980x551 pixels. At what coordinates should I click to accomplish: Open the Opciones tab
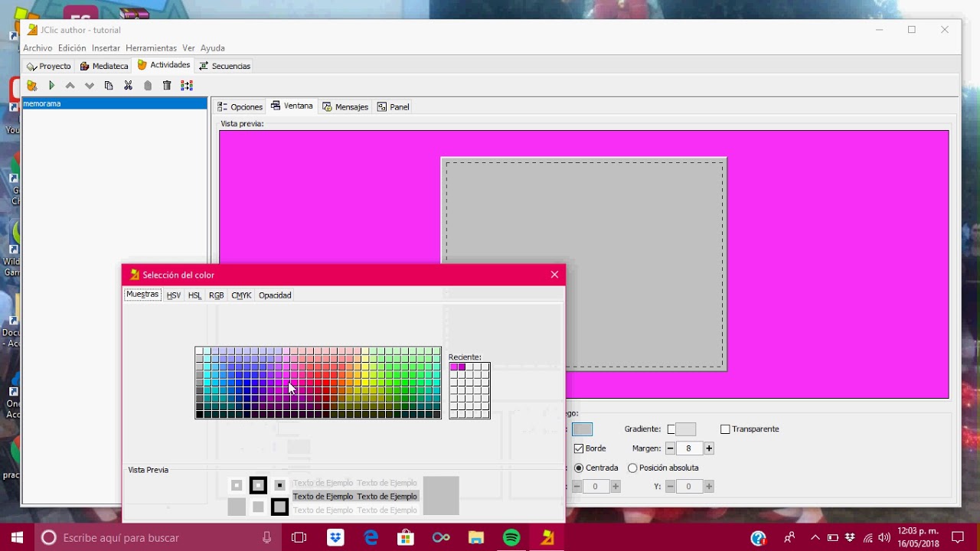pos(240,107)
